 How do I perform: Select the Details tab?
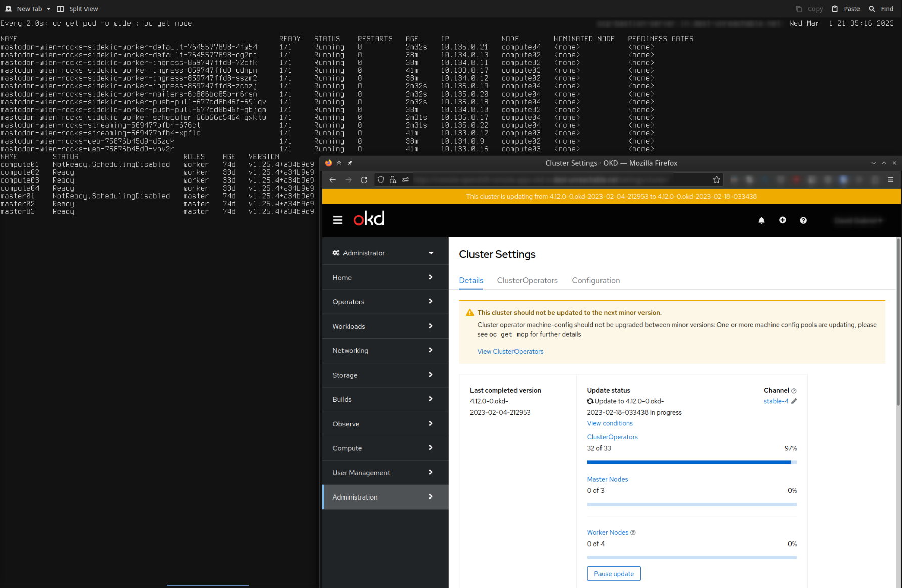(471, 280)
